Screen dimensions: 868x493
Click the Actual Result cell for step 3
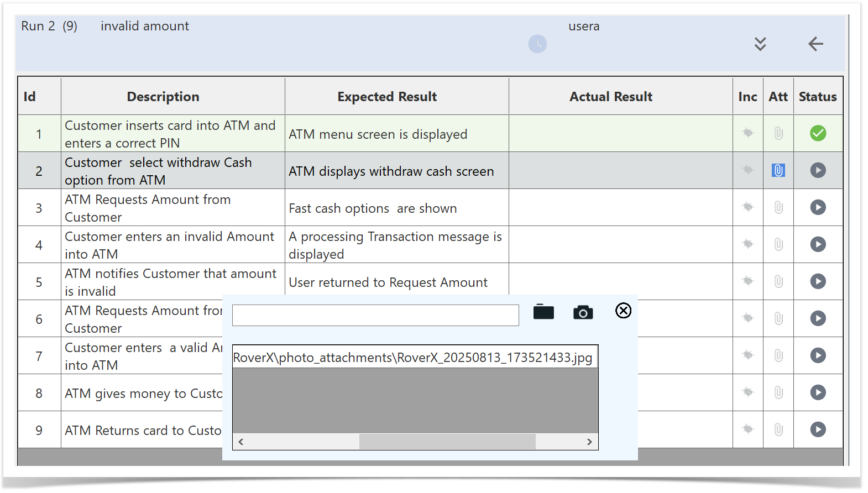pyautogui.click(x=620, y=208)
